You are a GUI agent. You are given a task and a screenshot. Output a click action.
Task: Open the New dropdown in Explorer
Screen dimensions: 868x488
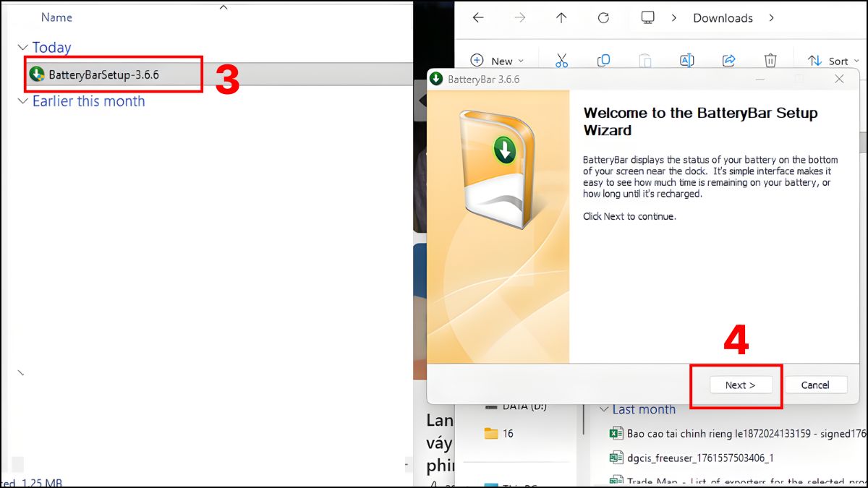(497, 61)
